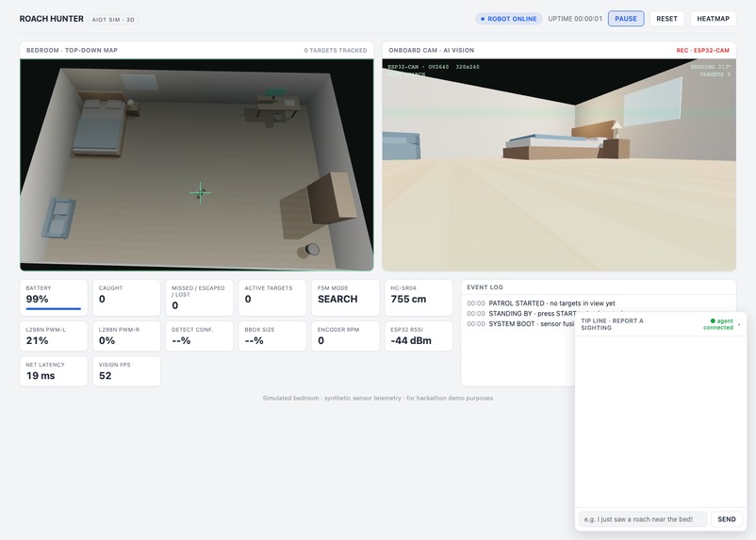Viewport: 756px width, 540px height.
Task: Click the sofa in the top-down map
Action: pos(58,218)
